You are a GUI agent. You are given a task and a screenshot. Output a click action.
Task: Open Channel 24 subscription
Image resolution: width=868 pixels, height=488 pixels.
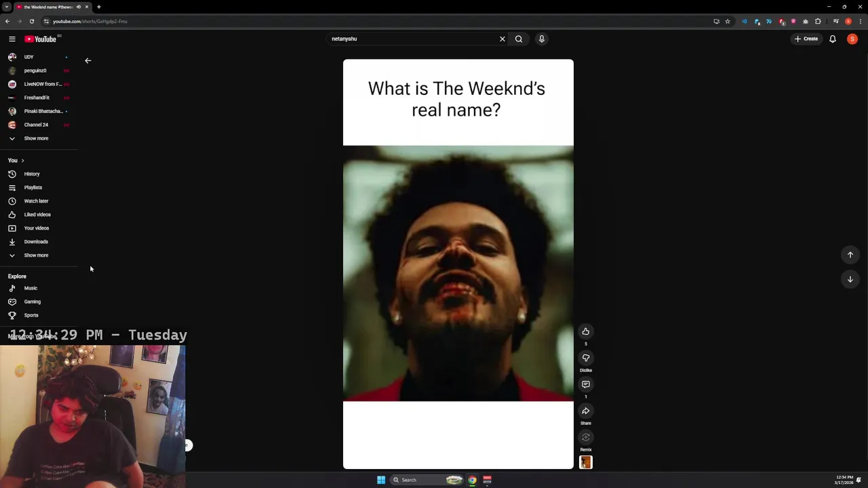click(x=38, y=125)
